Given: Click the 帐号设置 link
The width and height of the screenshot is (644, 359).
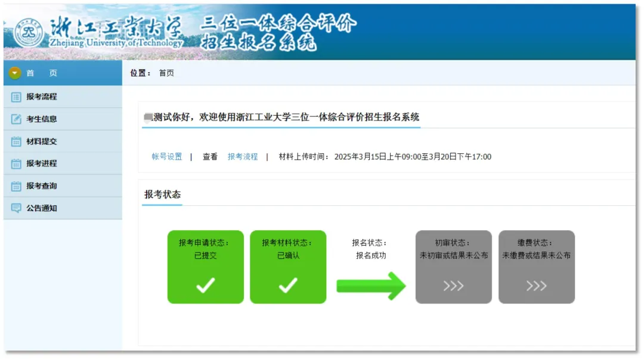Looking at the screenshot, I should tap(167, 156).
